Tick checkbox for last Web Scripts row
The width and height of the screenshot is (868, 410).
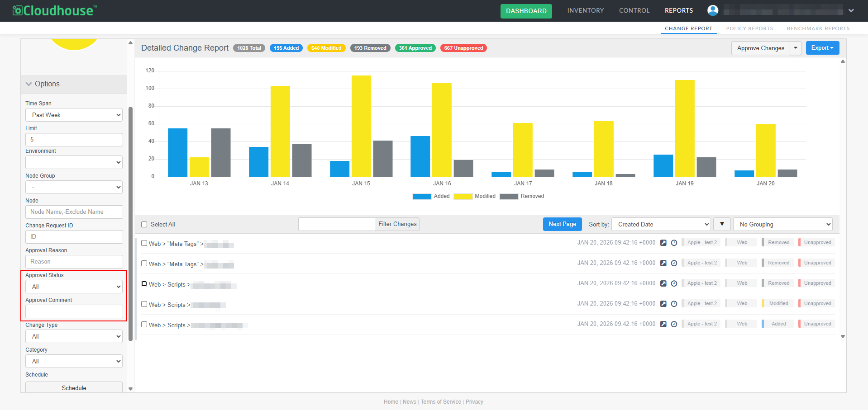(144, 325)
